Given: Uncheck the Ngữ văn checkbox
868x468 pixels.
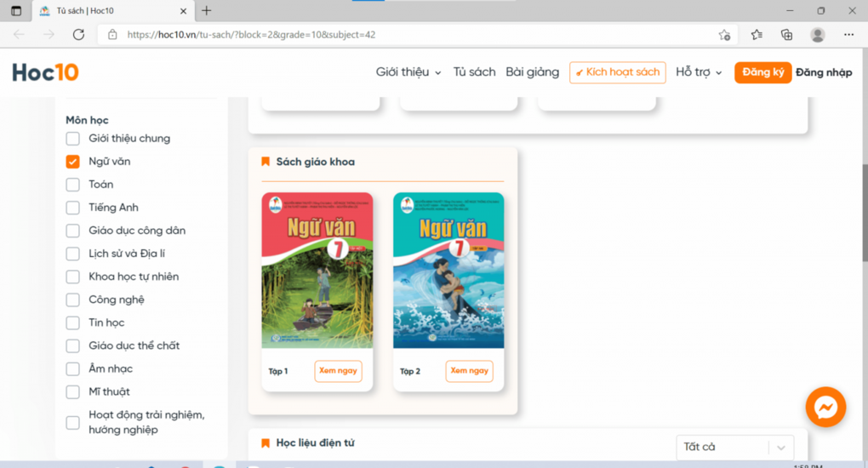Looking at the screenshot, I should 72,161.
